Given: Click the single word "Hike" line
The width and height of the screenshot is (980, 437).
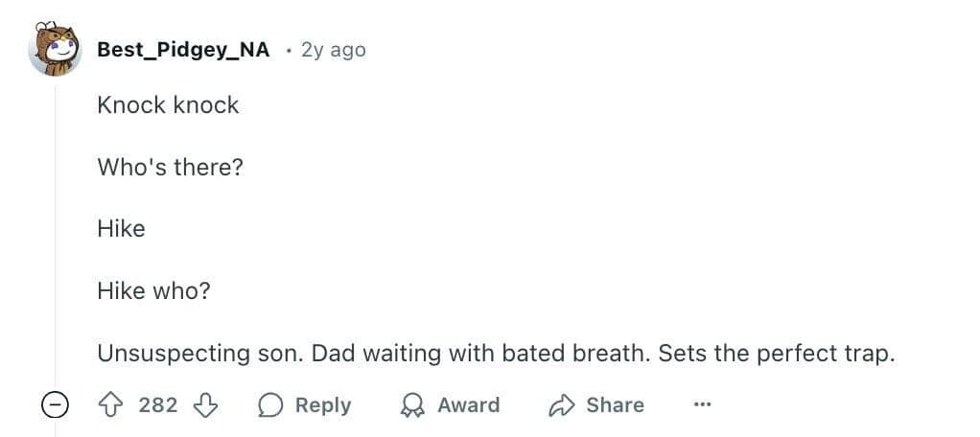Looking at the screenshot, I should pyautogui.click(x=121, y=228).
